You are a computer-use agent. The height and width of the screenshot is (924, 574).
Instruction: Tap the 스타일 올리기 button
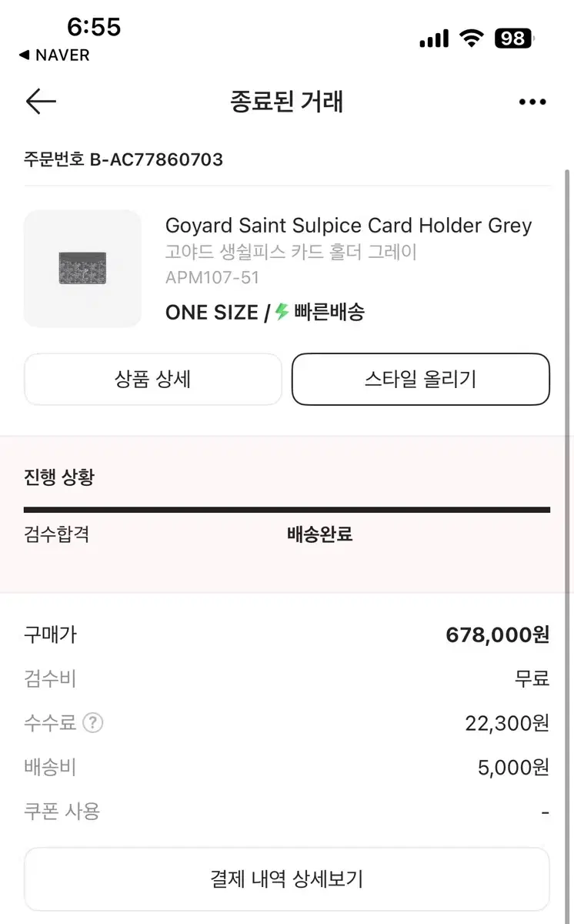pos(421,379)
